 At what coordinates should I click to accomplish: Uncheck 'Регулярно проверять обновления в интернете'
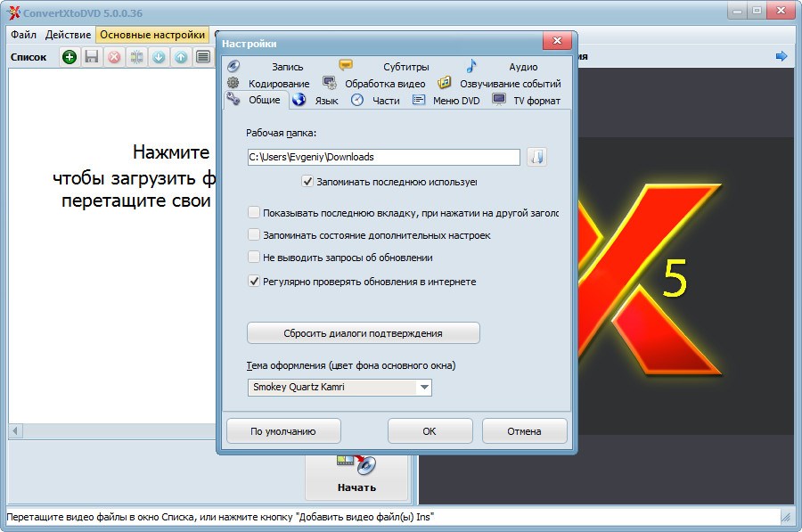(254, 282)
